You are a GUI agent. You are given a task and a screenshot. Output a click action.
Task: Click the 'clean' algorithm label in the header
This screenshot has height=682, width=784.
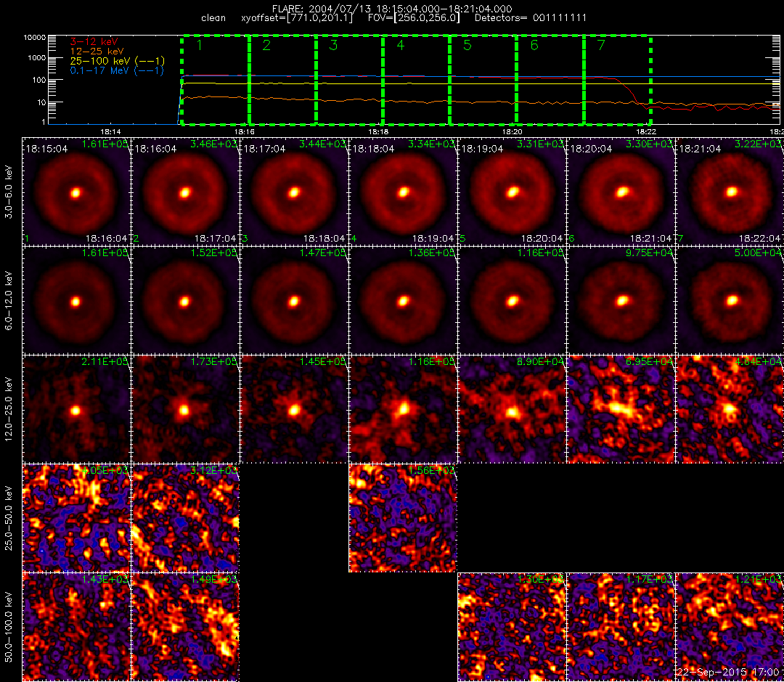pyautogui.click(x=213, y=18)
